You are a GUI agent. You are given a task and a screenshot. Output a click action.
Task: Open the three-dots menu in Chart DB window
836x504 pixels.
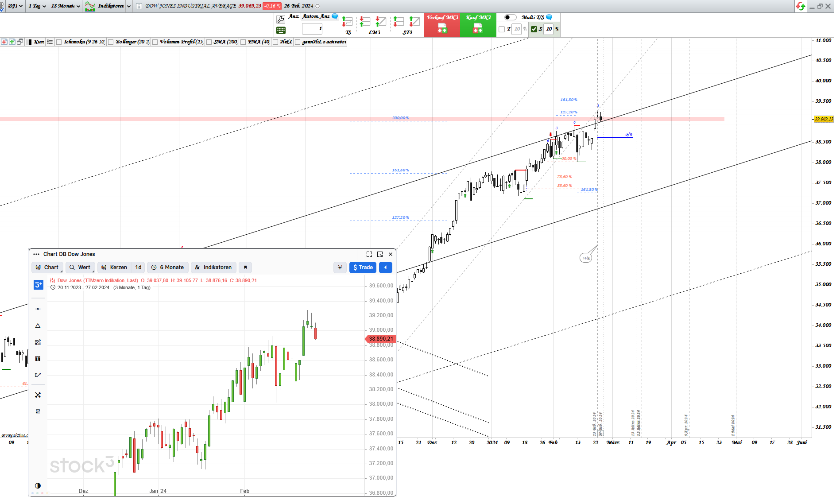(36, 254)
